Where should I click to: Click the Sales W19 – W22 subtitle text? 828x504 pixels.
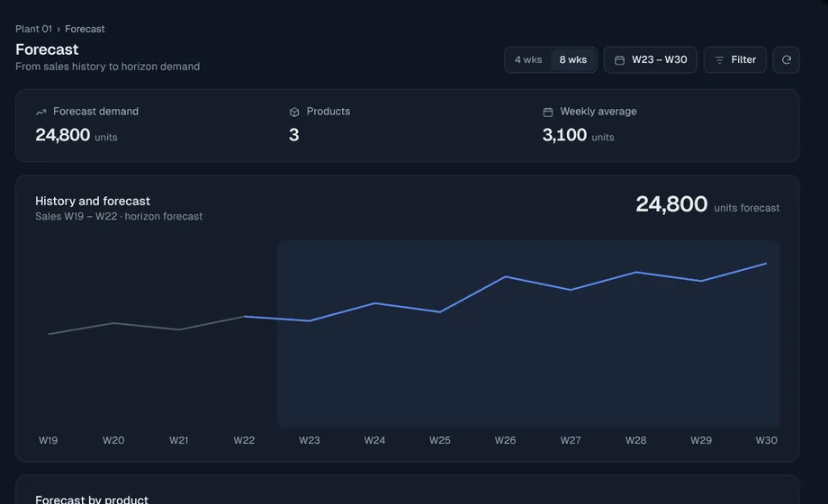point(119,217)
